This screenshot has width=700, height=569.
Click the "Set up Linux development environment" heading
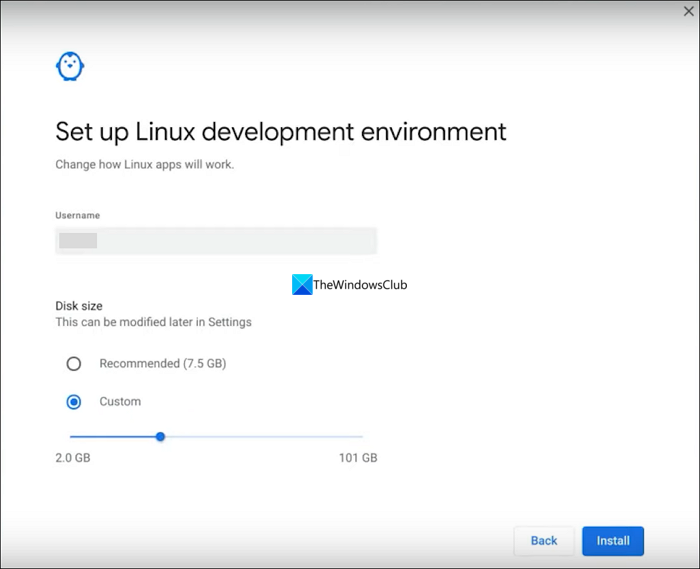(x=280, y=131)
